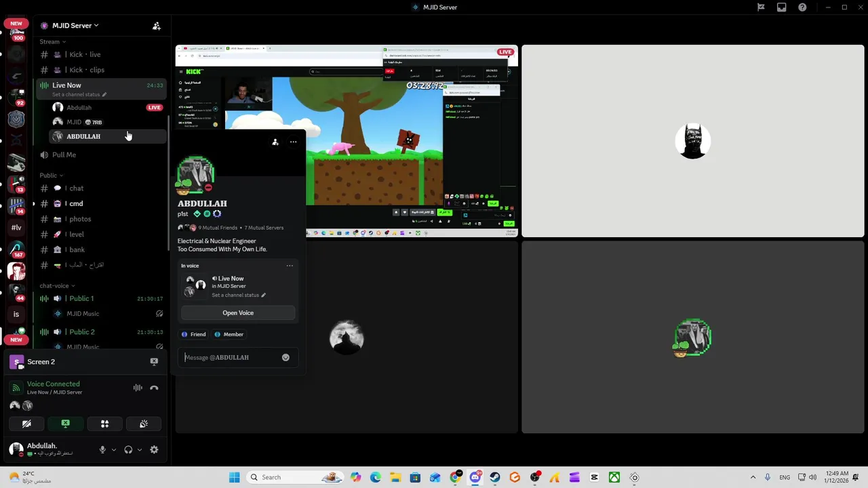This screenshot has width=868, height=488.
Task: Open headphone output options chevron
Action: point(140,449)
